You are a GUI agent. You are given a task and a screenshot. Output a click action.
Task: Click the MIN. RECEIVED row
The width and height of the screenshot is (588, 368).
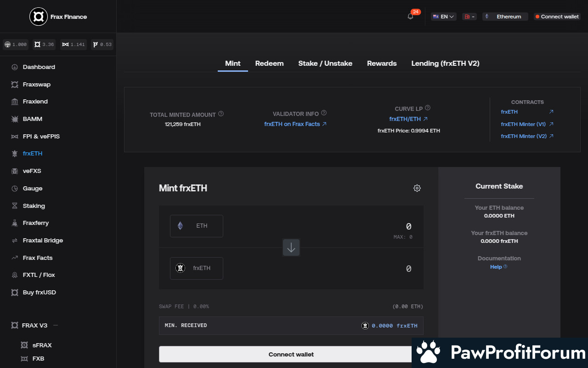point(291,326)
